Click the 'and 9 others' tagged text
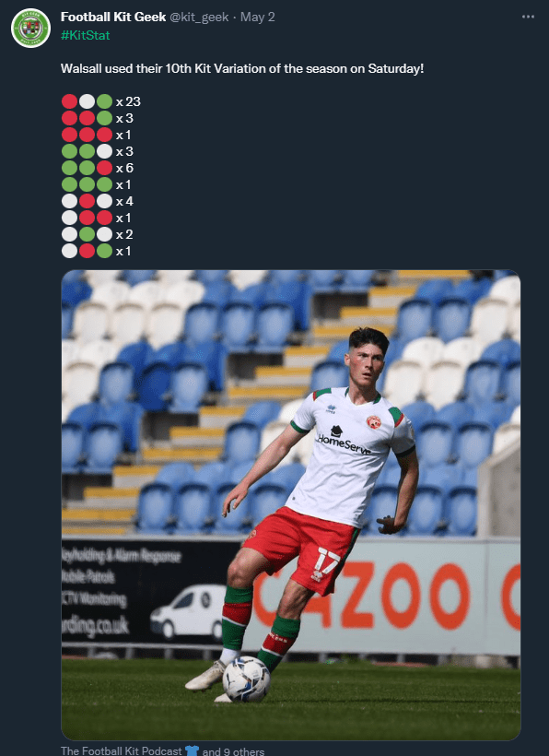This screenshot has width=549, height=756. (x=233, y=751)
